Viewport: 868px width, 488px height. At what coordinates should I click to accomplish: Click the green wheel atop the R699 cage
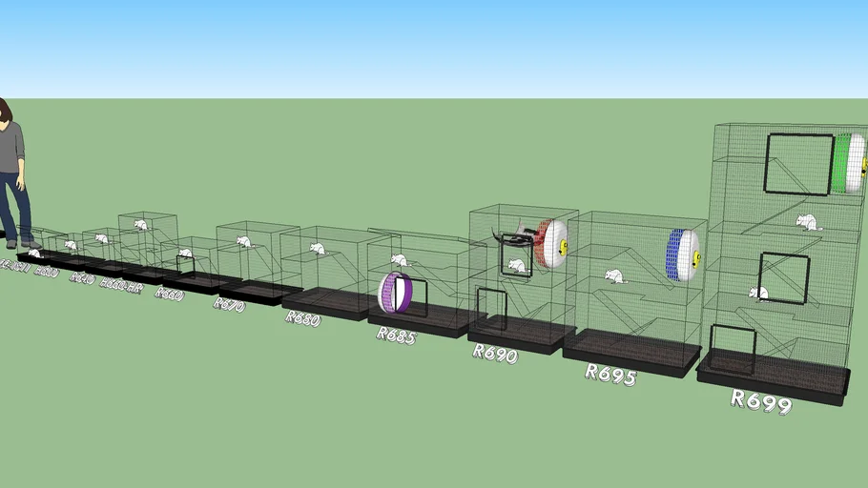(x=848, y=163)
